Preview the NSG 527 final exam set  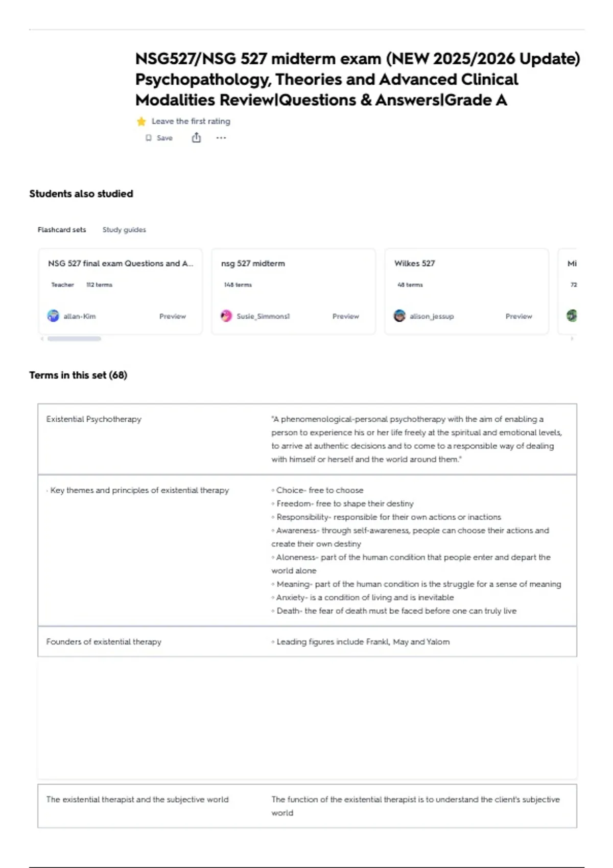(x=173, y=317)
